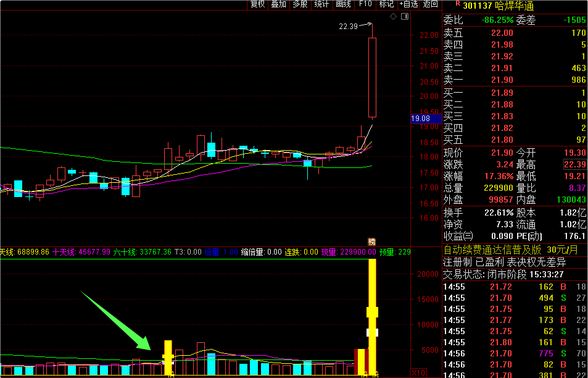Click the 复权 toolbar button
This screenshot has height=378, width=588.
tap(257, 4)
